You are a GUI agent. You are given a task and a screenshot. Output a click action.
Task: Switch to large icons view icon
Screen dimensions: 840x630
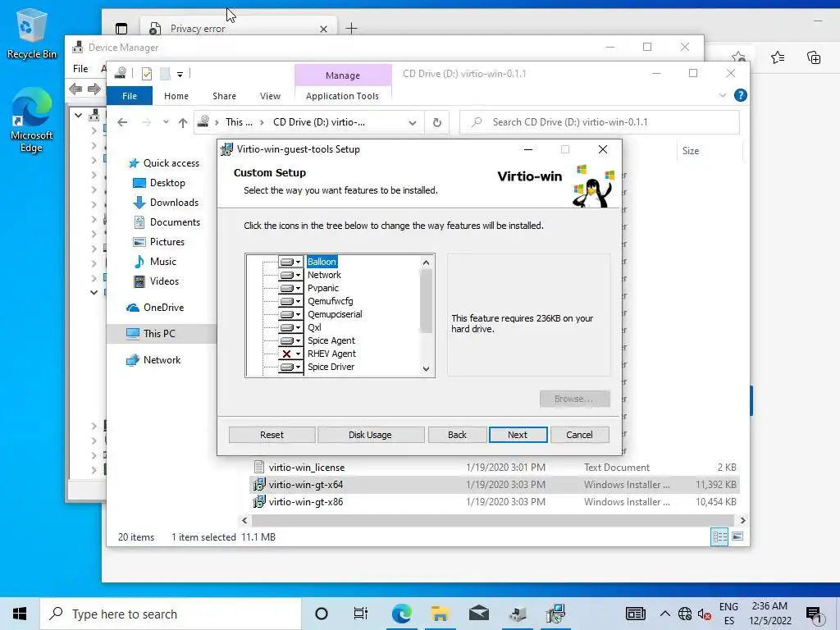pyautogui.click(x=737, y=536)
